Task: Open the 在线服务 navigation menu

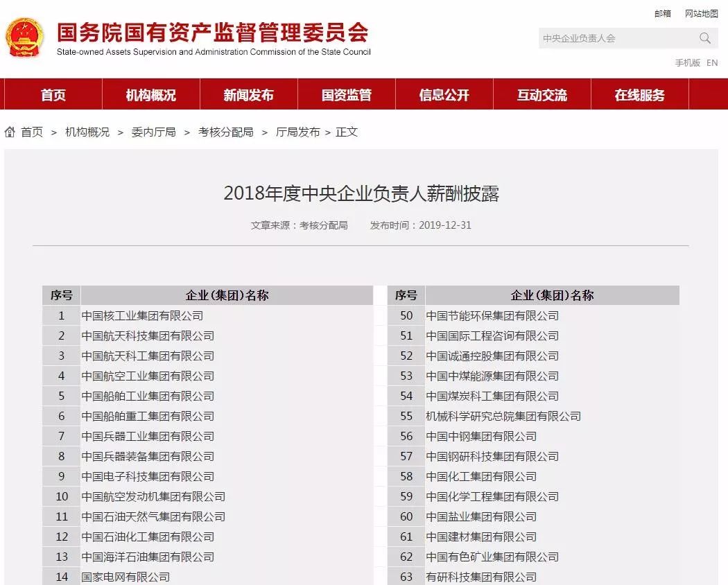Action: [640, 95]
